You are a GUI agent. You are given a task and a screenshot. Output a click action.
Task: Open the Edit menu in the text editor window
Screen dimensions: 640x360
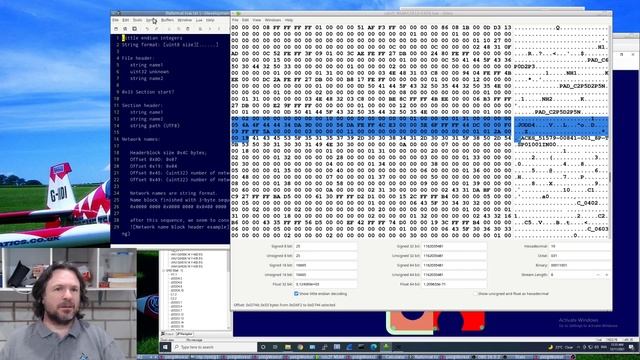(x=126, y=20)
